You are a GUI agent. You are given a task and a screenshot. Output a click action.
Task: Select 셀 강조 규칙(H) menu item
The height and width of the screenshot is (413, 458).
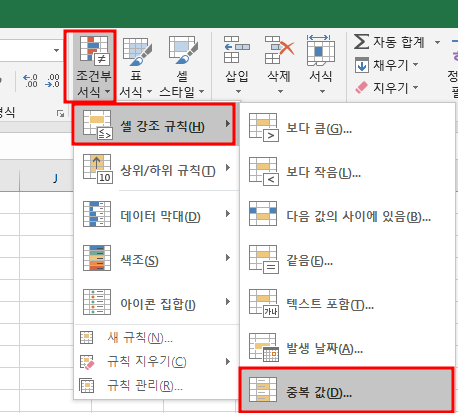pyautogui.click(x=154, y=124)
